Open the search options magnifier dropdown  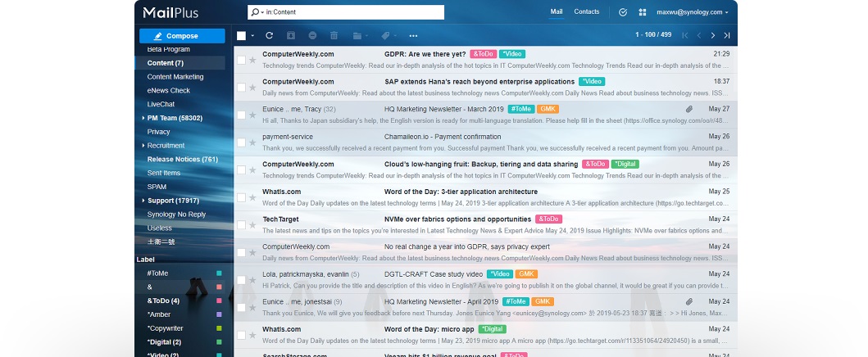tap(257, 11)
